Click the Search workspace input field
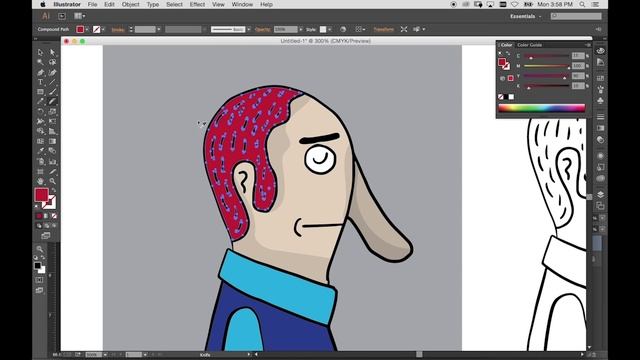Viewport: 640px width, 360px height. point(576,16)
